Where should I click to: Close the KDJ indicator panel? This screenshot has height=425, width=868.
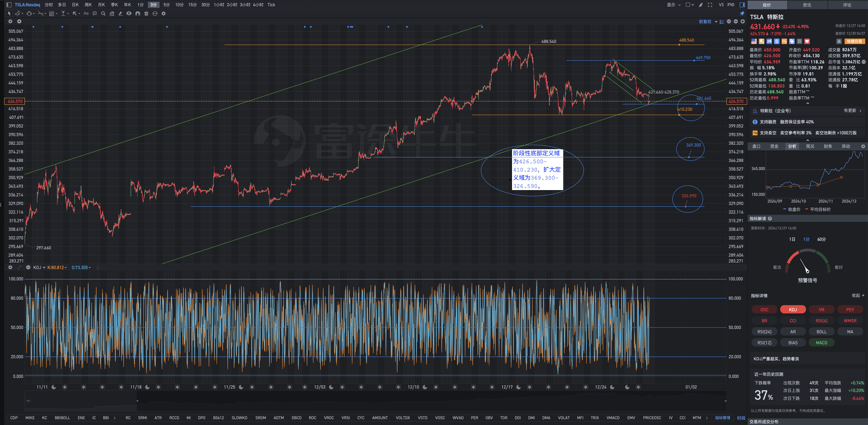28,267
